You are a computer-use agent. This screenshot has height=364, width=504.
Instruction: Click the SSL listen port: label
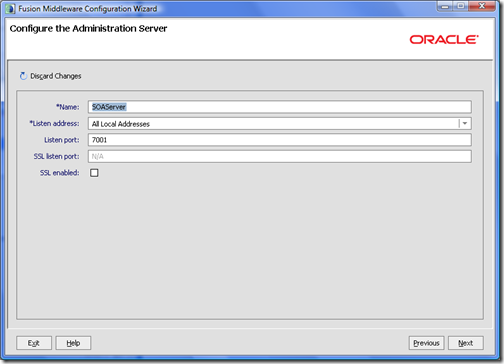pyautogui.click(x=57, y=156)
